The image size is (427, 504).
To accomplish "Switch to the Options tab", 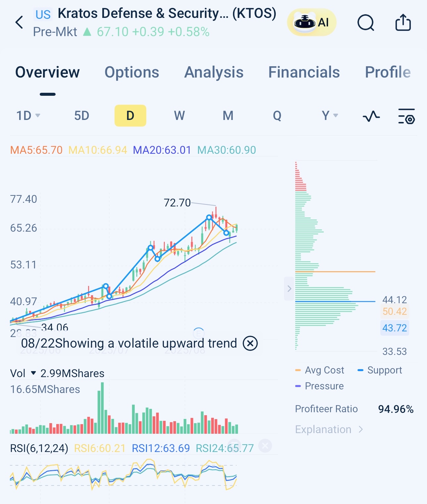I will point(132,72).
